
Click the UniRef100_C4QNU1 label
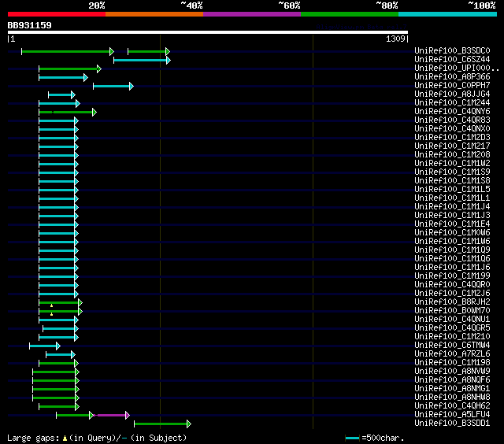tap(452, 320)
